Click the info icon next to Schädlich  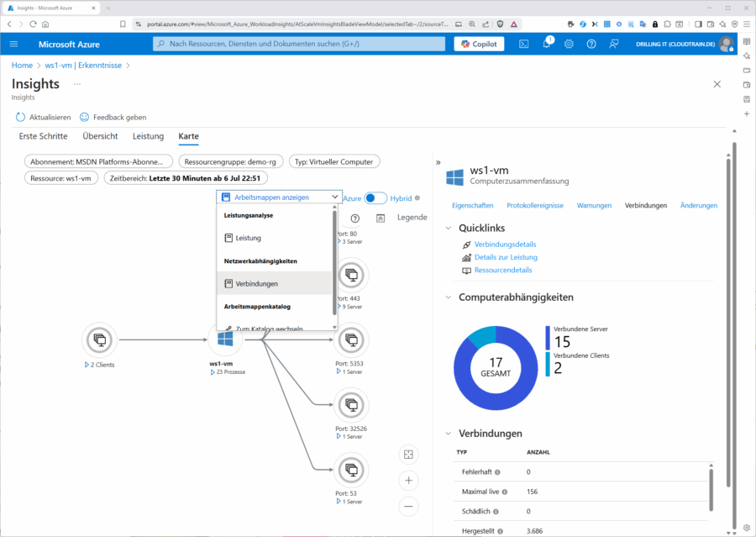pos(496,512)
